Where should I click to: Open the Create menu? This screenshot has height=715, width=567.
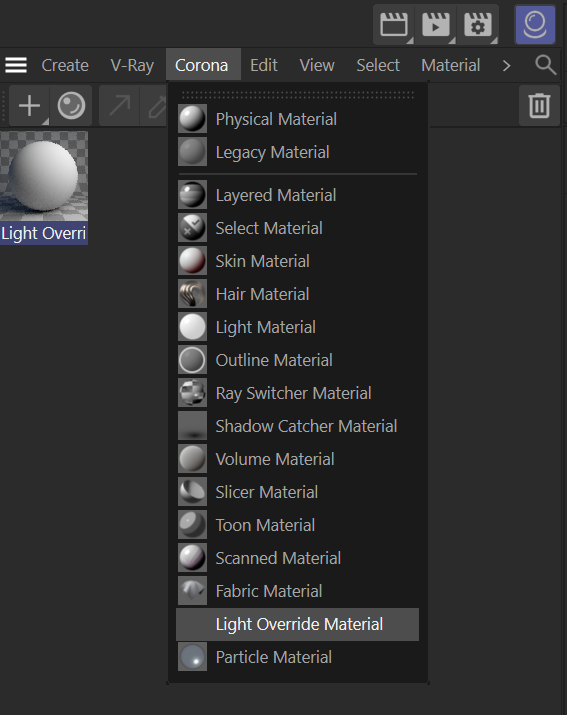click(65, 65)
